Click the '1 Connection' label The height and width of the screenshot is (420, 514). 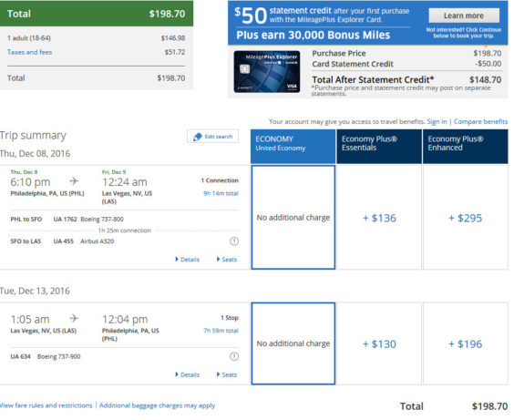[220, 180]
